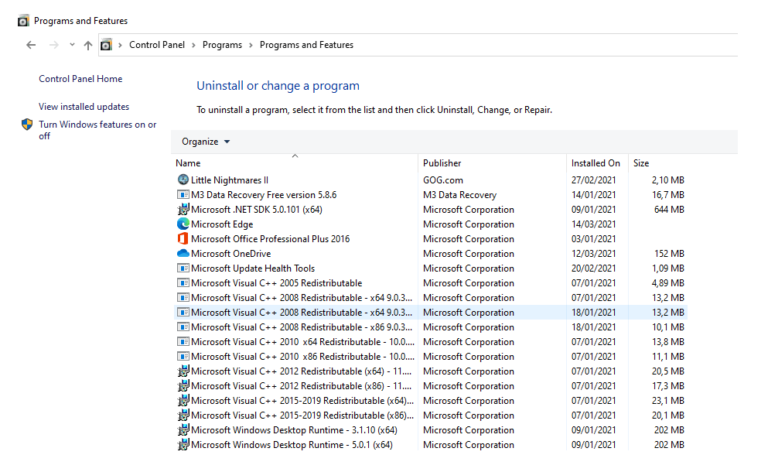Select the Microsoft Office Professional Plus icon

point(183,239)
